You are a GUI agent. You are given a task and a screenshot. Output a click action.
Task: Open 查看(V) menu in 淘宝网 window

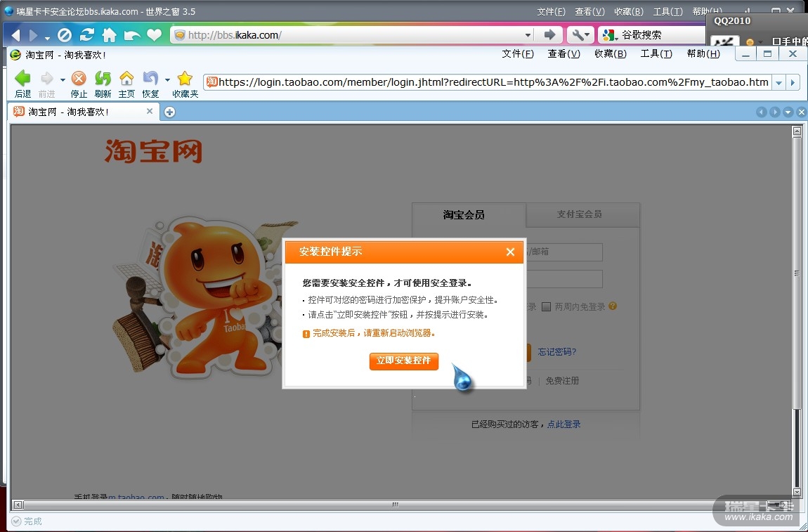click(x=563, y=53)
